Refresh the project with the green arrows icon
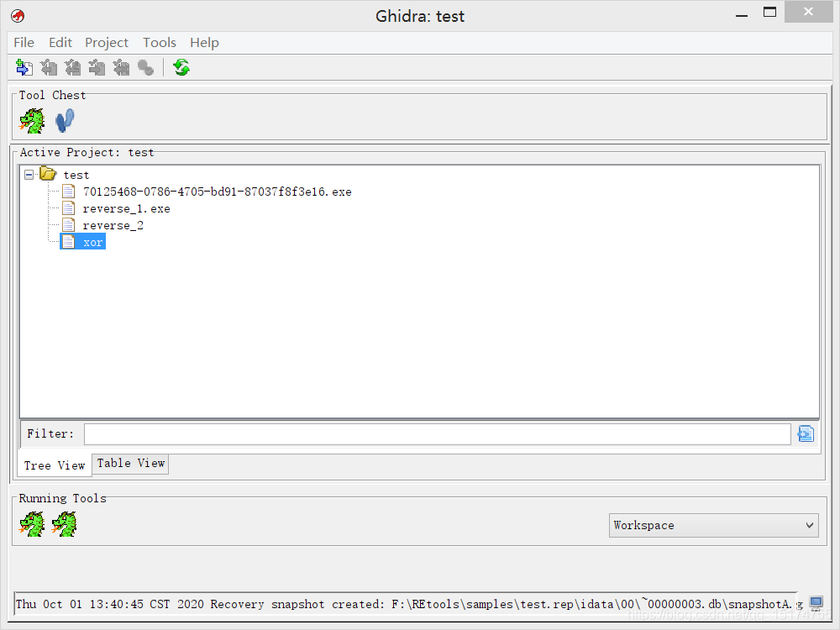 click(x=181, y=67)
